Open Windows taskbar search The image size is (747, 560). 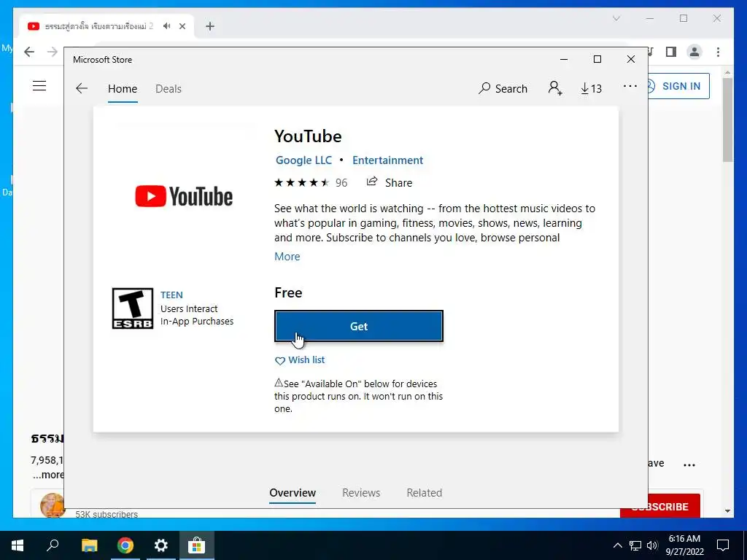(53, 545)
